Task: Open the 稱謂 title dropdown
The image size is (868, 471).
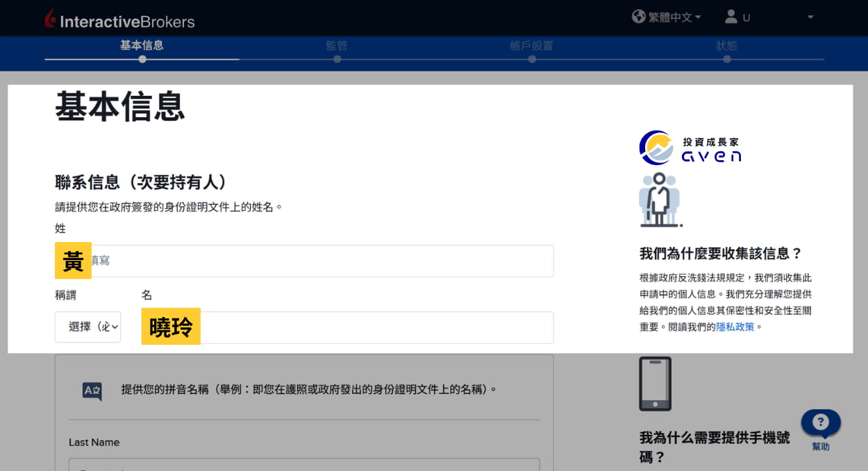Action: (87, 327)
